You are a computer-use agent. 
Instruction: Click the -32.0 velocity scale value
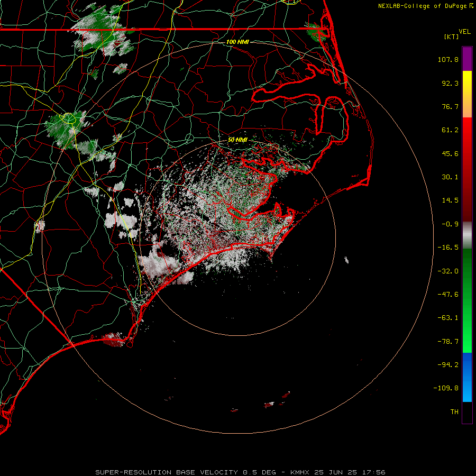[448, 271]
